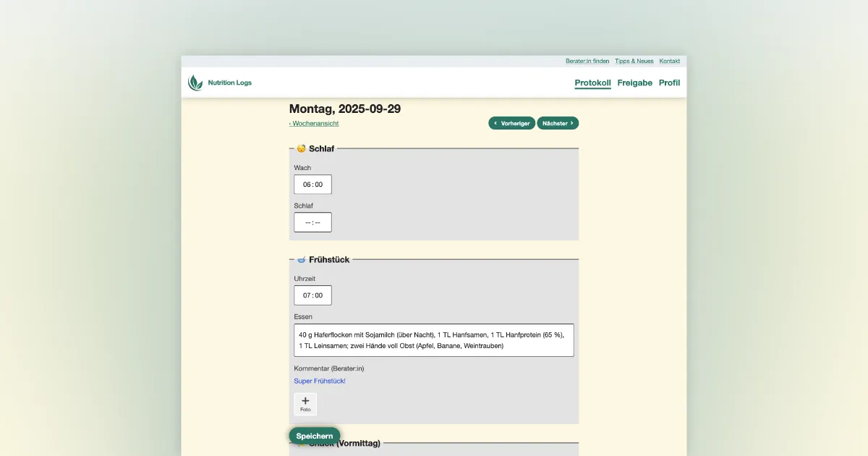
Task: Click into the Essen text area
Action: 433,340
